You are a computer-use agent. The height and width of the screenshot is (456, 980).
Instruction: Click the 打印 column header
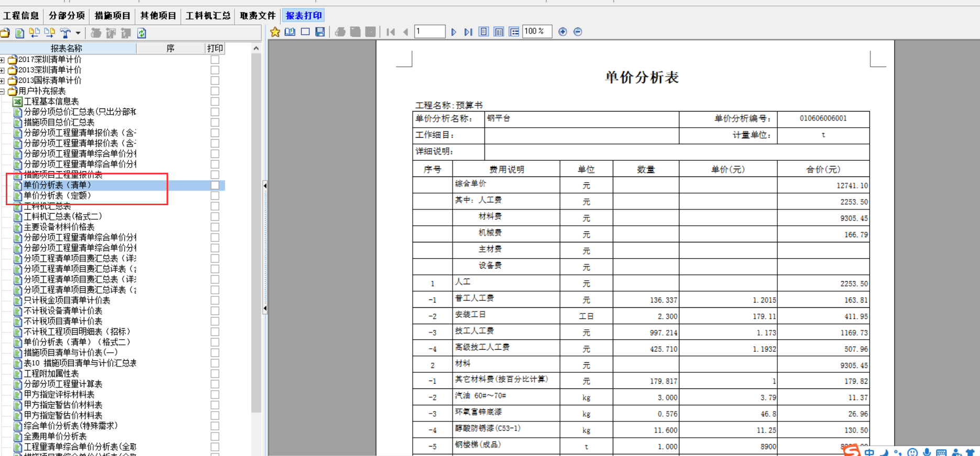coord(215,48)
